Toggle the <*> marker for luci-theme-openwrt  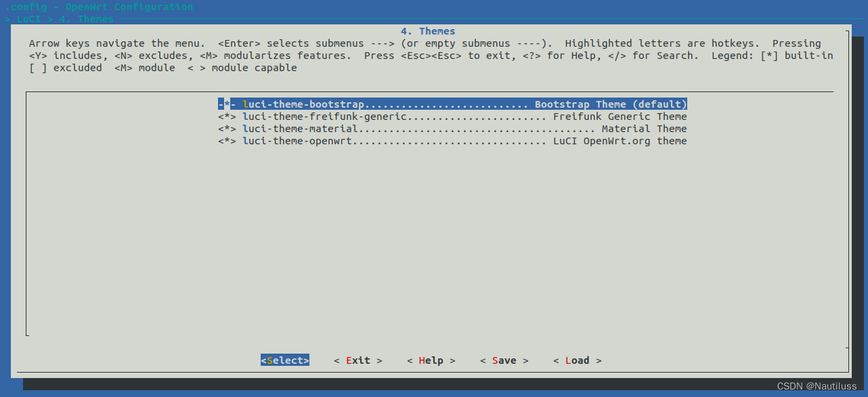pos(227,141)
